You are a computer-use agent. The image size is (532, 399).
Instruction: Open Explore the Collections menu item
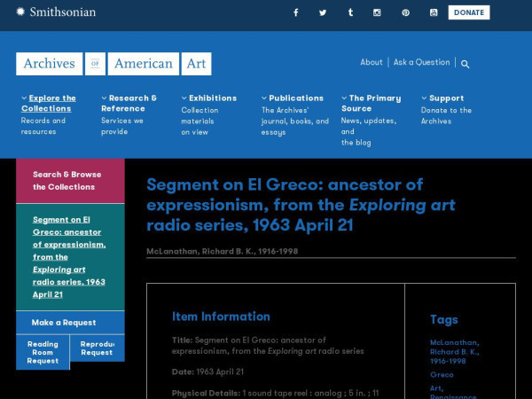pyautogui.click(x=49, y=103)
